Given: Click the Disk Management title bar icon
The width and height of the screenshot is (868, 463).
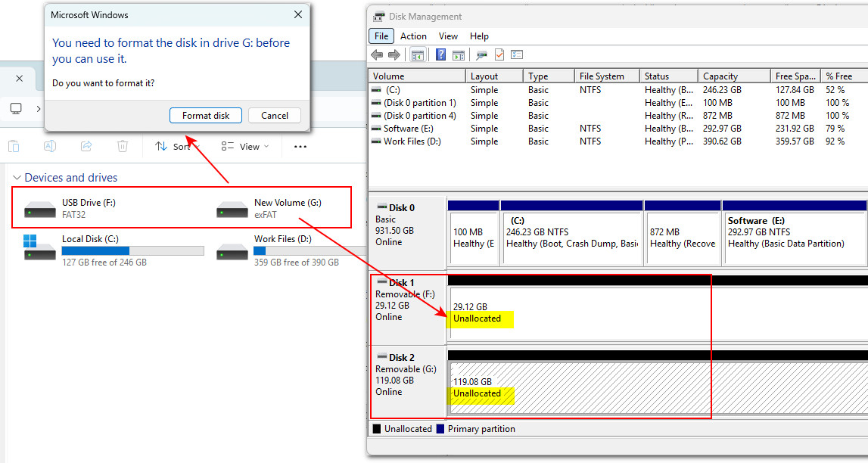Looking at the screenshot, I should point(378,17).
